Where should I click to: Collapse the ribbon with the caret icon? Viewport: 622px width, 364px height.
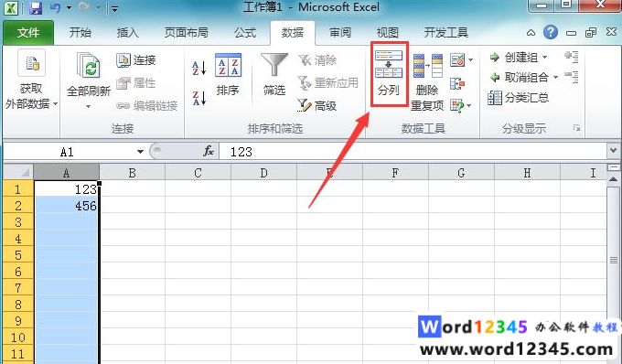click(x=531, y=33)
